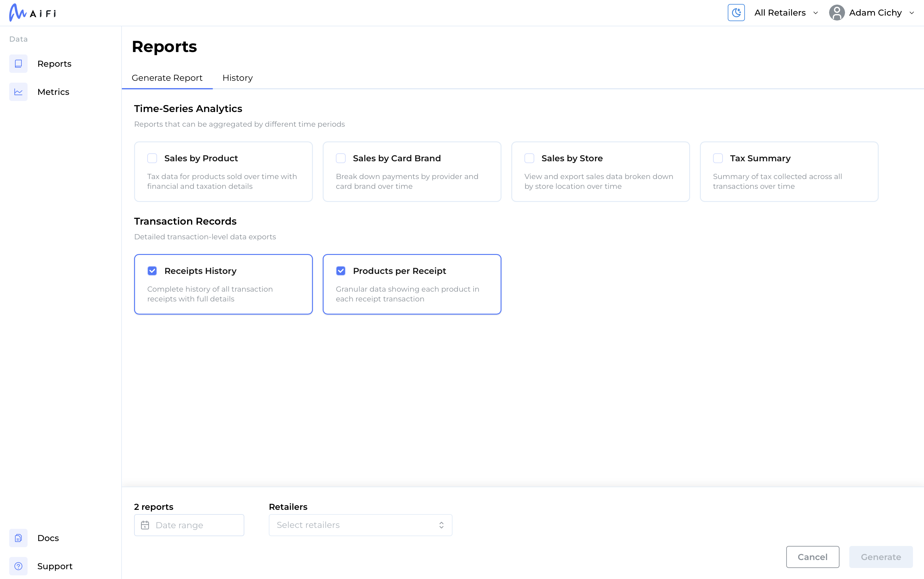Uncheck the Receipts History report

click(x=152, y=271)
